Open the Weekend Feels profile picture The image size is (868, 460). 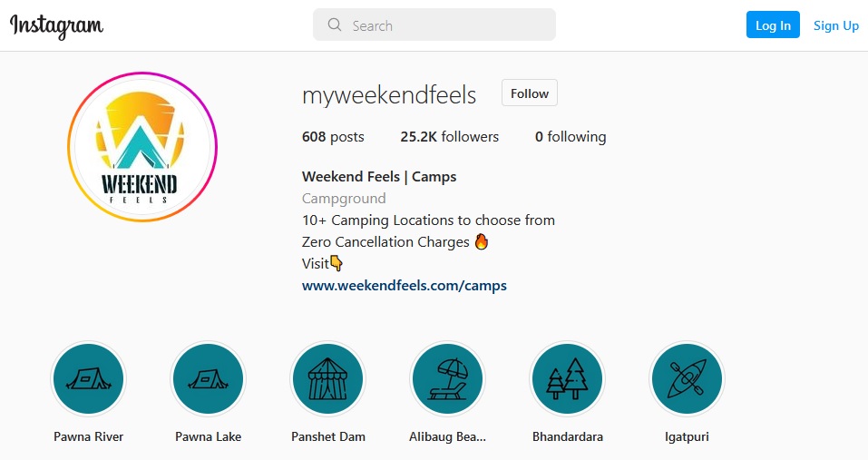[x=142, y=146]
